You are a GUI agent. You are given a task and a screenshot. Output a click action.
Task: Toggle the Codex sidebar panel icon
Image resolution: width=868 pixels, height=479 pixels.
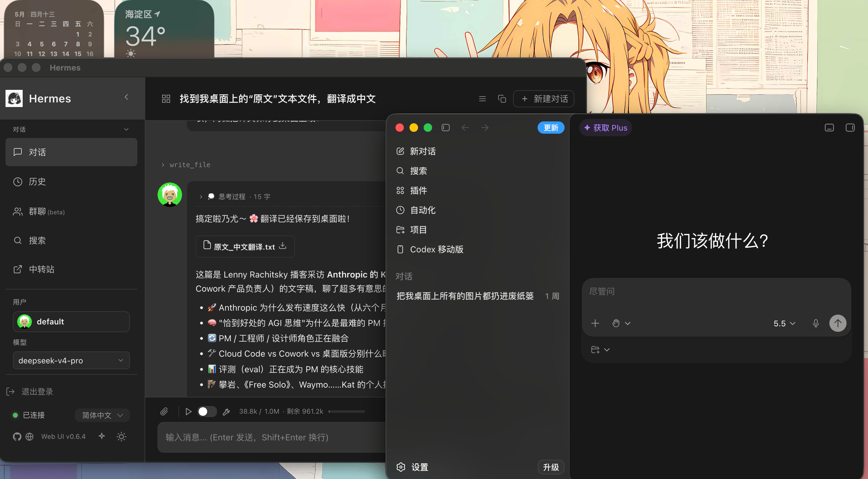[445, 128]
